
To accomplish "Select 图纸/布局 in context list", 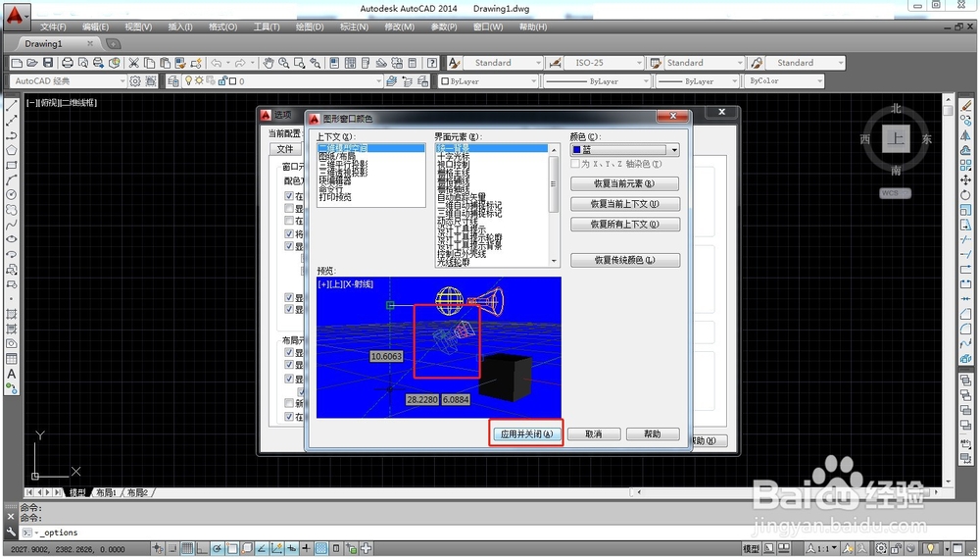I will click(337, 156).
